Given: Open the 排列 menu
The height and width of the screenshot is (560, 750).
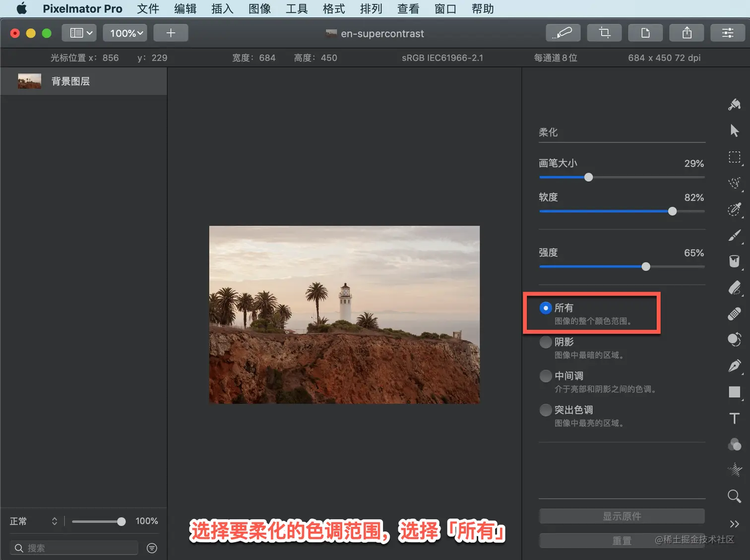Looking at the screenshot, I should pos(371,8).
